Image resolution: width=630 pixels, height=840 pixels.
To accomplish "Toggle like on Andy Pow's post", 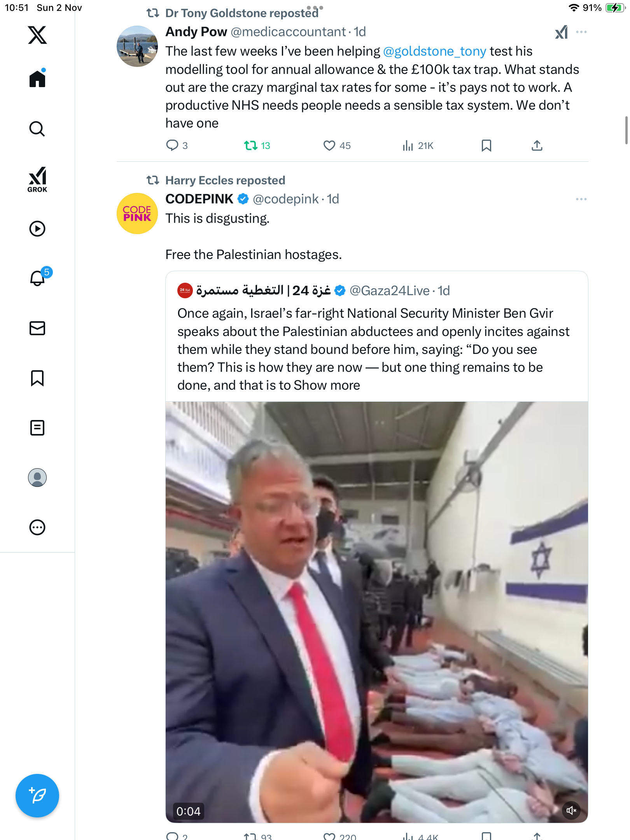I will 329,145.
